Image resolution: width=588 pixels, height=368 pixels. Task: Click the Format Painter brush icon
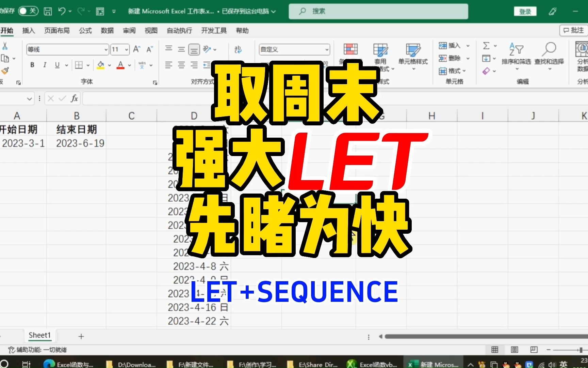coord(5,71)
